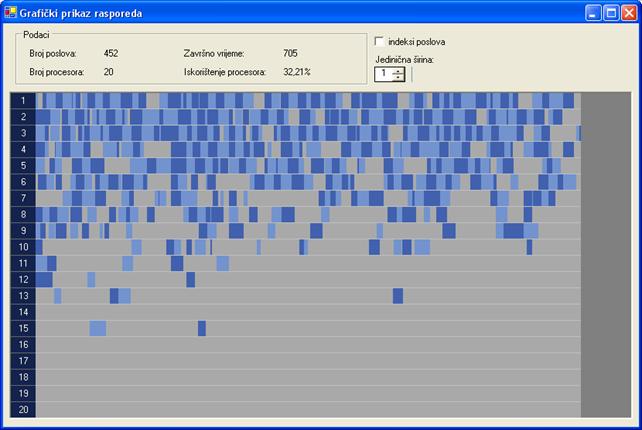
Task: Select the processor row header 3
Action: point(23,133)
